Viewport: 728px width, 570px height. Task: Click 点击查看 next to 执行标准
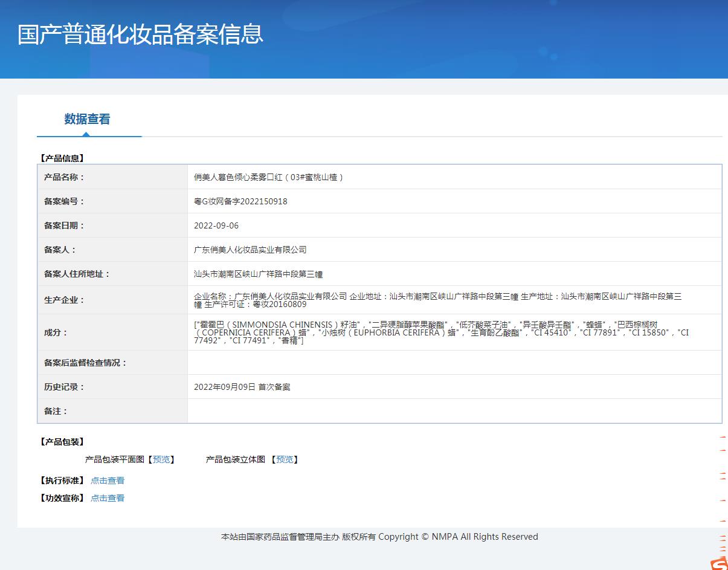tap(108, 481)
